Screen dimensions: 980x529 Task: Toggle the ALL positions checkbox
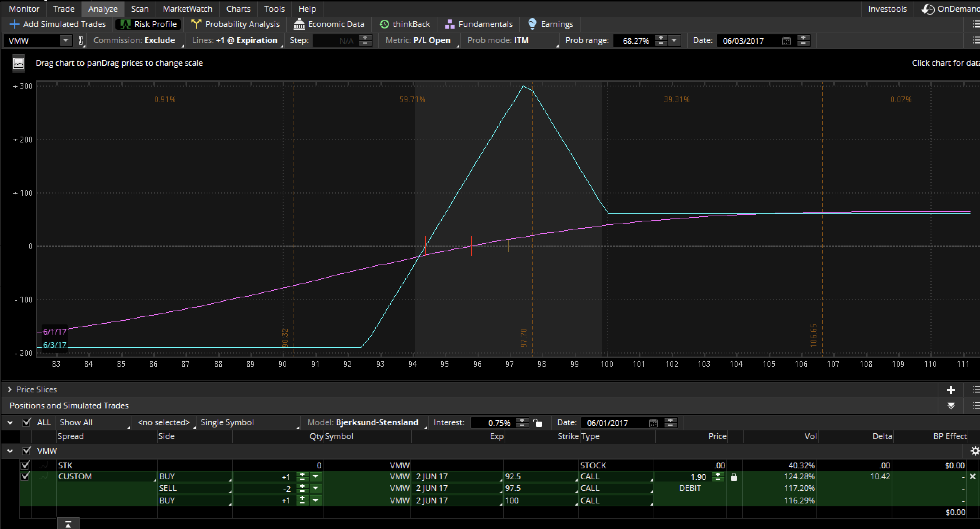(27, 422)
